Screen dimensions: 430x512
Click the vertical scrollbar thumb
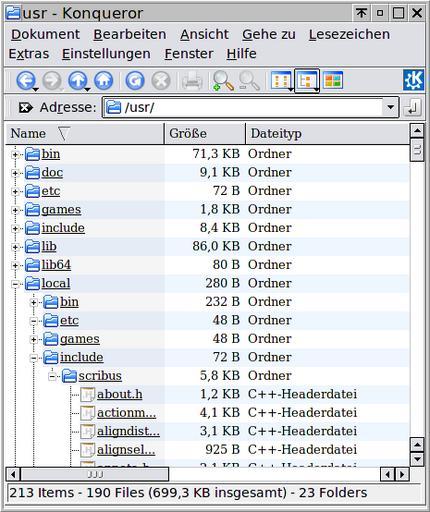[x=417, y=150]
